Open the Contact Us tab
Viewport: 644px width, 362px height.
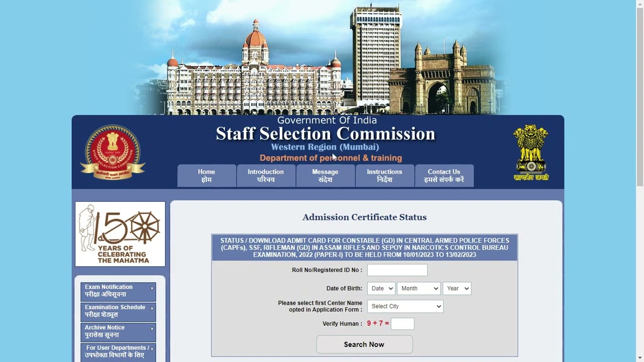point(444,175)
